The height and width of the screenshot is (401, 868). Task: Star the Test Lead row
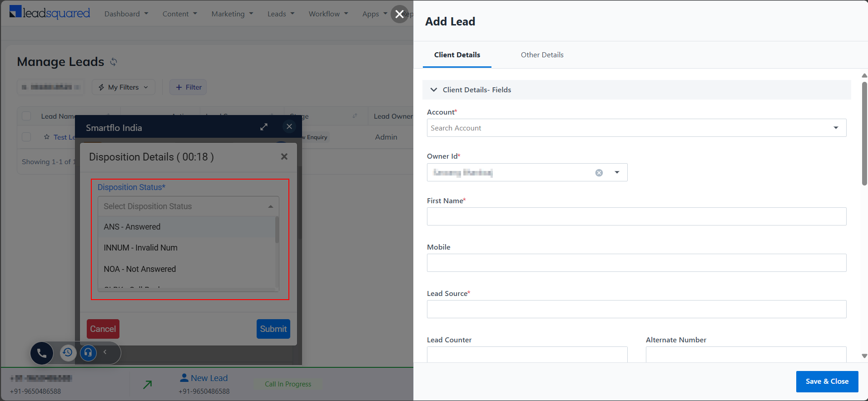click(47, 137)
